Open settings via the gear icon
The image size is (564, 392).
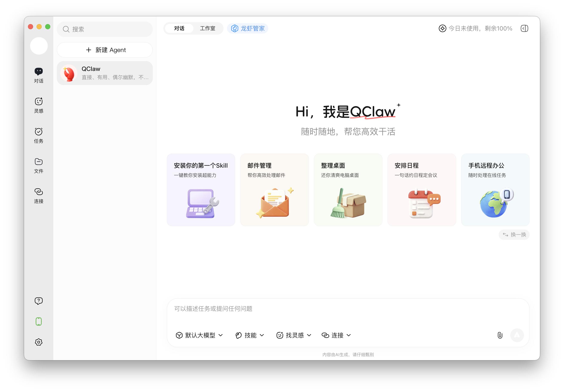tap(38, 342)
